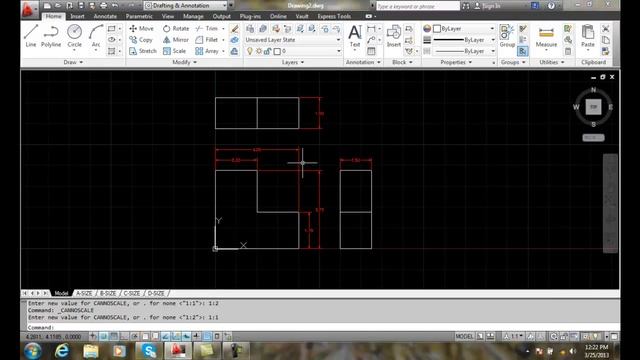Open the Annotate ribbon tab
640x360 pixels.
pyautogui.click(x=105, y=16)
